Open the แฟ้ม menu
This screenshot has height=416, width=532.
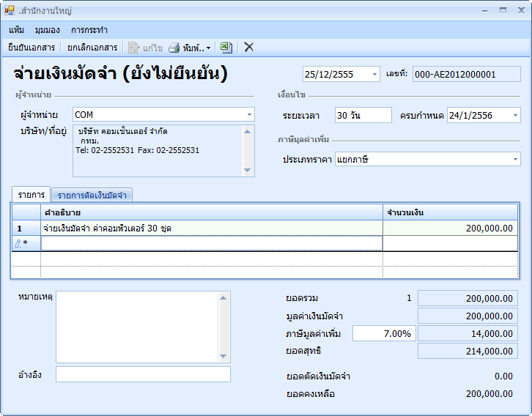pyautogui.click(x=17, y=30)
